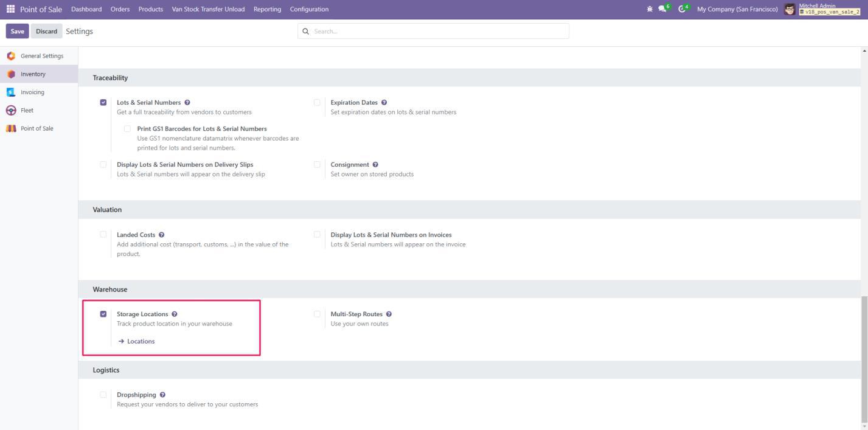This screenshot has height=430, width=868.
Task: Click the Storage Locations help icon
Action: 175,314
